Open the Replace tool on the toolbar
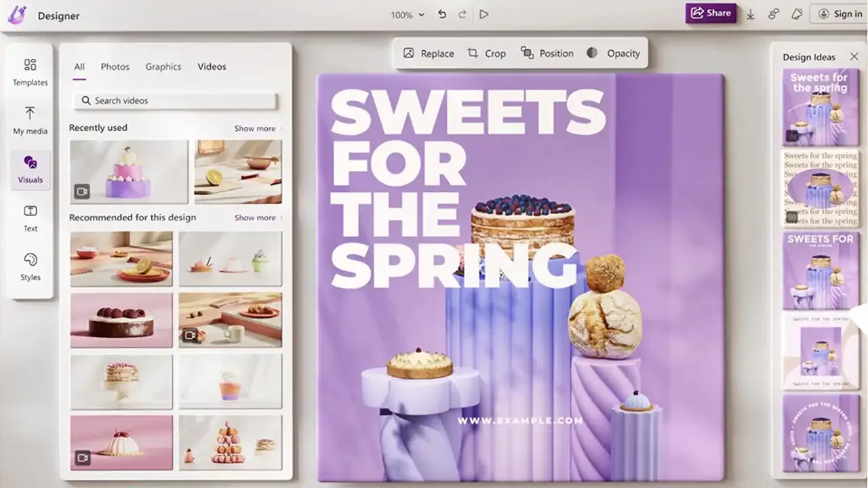 pyautogui.click(x=428, y=53)
